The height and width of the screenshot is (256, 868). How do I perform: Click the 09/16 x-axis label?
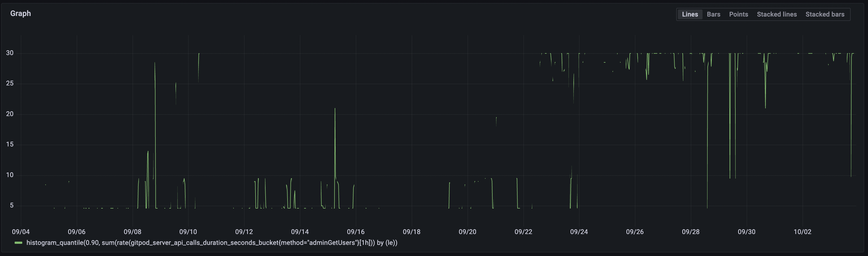coord(356,232)
